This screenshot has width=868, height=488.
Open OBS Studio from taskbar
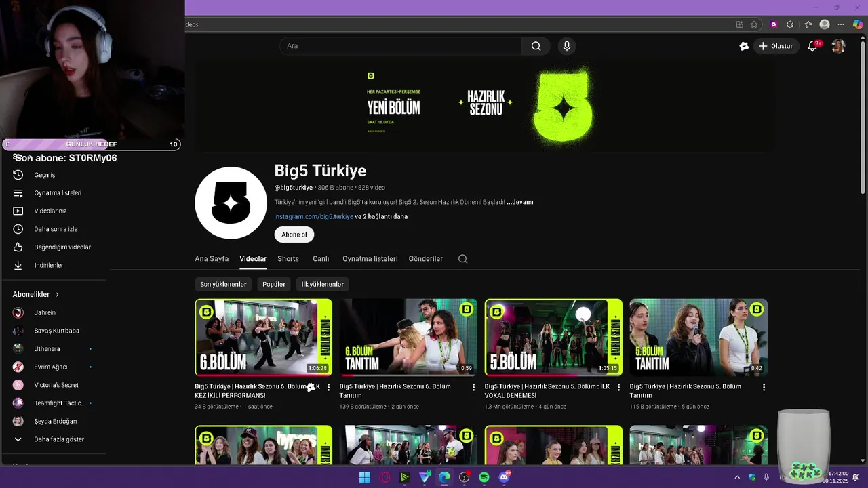tap(464, 477)
